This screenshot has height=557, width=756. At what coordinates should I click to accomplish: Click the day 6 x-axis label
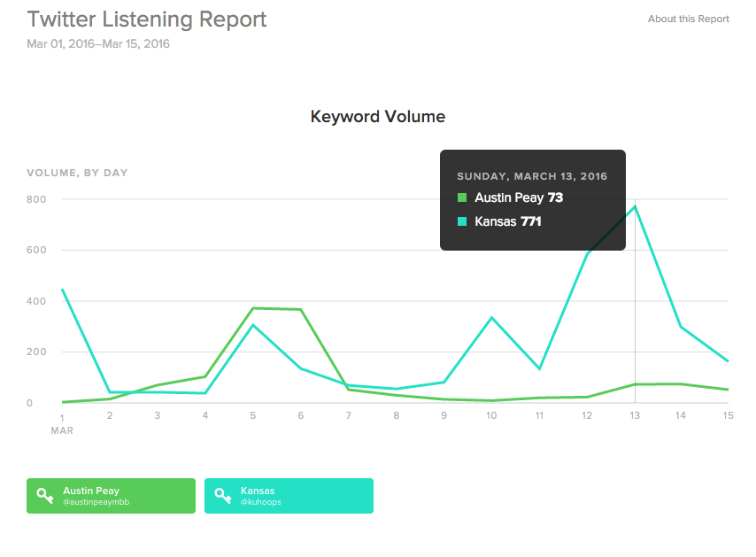point(300,415)
